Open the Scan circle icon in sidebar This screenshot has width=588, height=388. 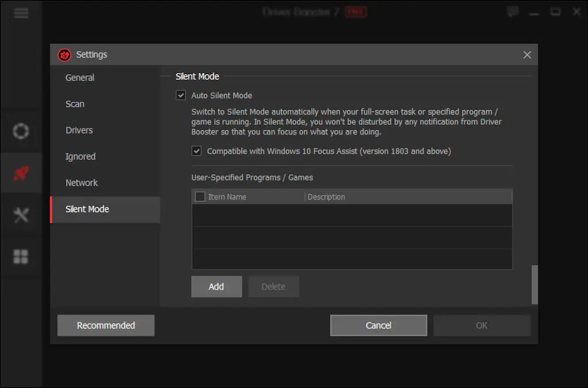(21, 131)
